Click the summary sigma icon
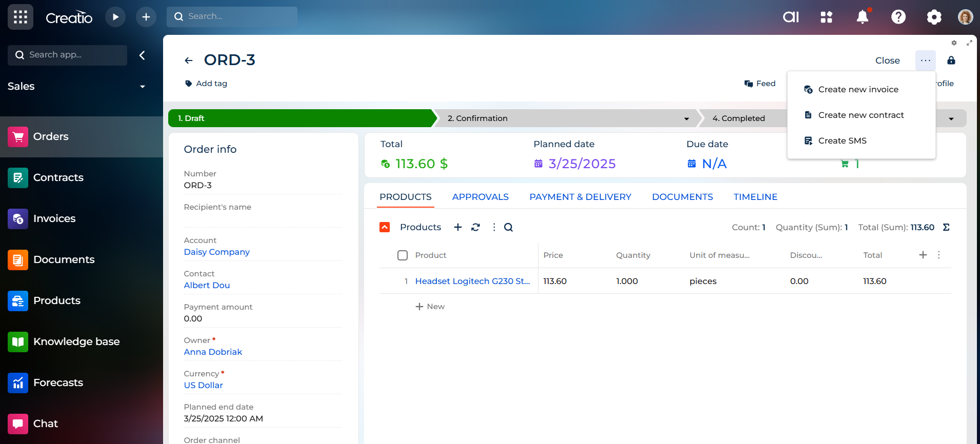Screen dimensions: 980x444 946,227
